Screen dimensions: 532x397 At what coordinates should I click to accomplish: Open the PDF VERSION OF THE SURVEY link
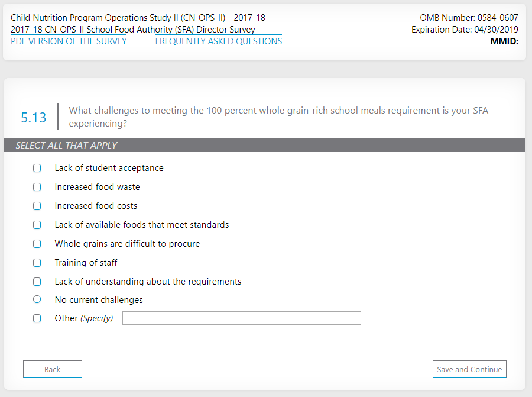point(69,41)
